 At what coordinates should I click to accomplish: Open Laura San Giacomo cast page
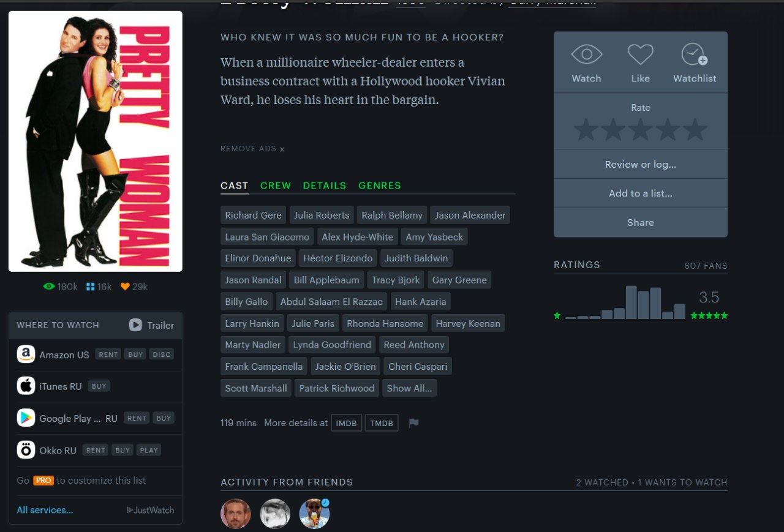pyautogui.click(x=267, y=237)
